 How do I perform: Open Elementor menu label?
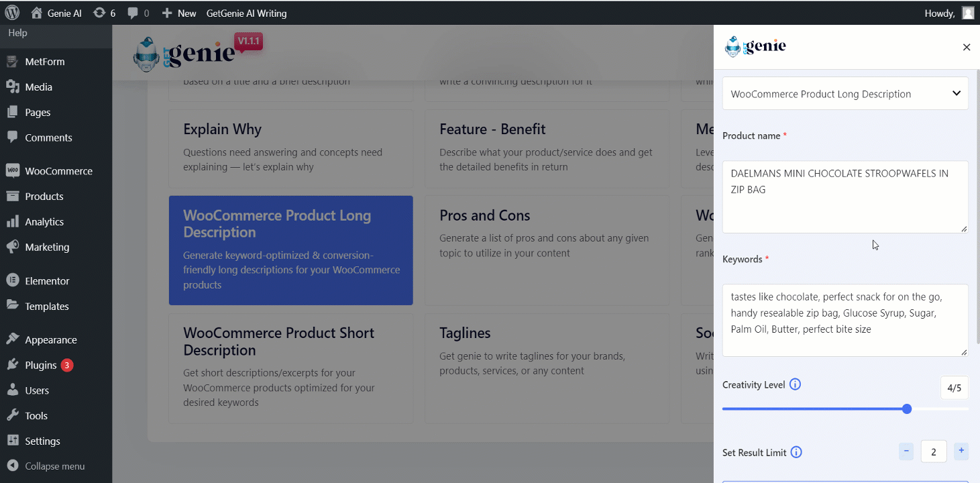[47, 281]
